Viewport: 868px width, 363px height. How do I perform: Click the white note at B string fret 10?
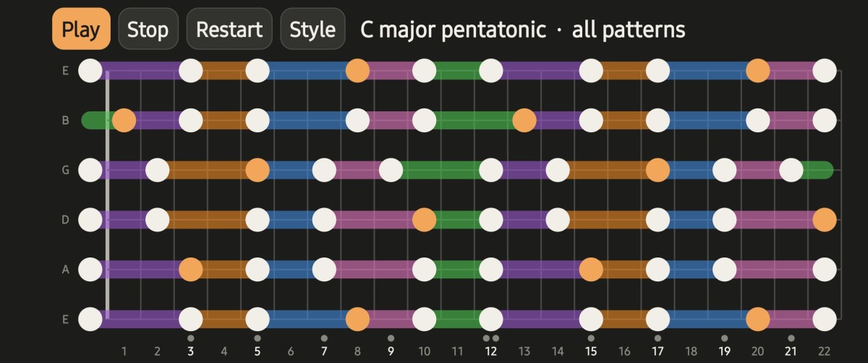(424, 120)
